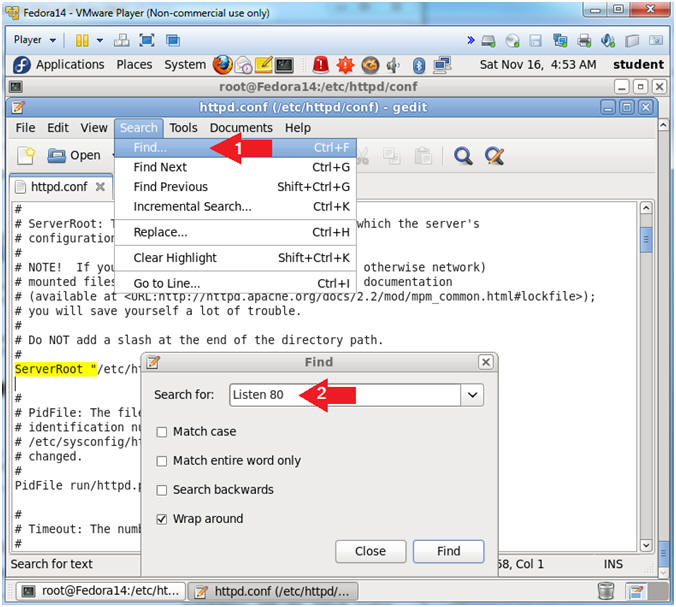Click the red siren alert icon in panel
The image size is (676, 607).
click(x=321, y=65)
